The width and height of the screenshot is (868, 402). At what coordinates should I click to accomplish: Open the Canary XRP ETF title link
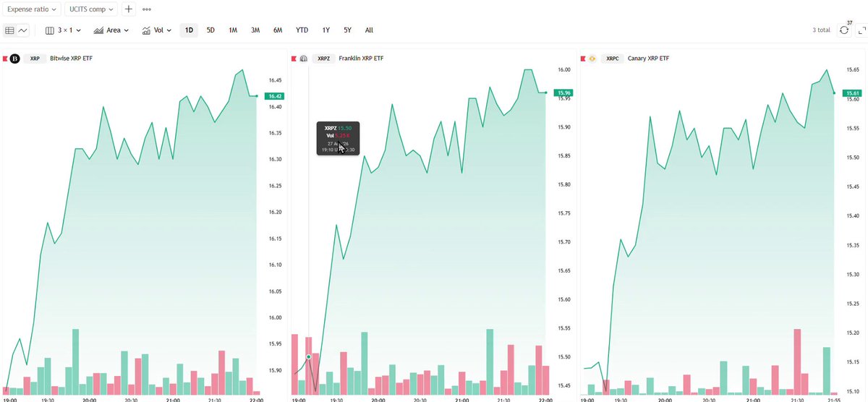(649, 58)
